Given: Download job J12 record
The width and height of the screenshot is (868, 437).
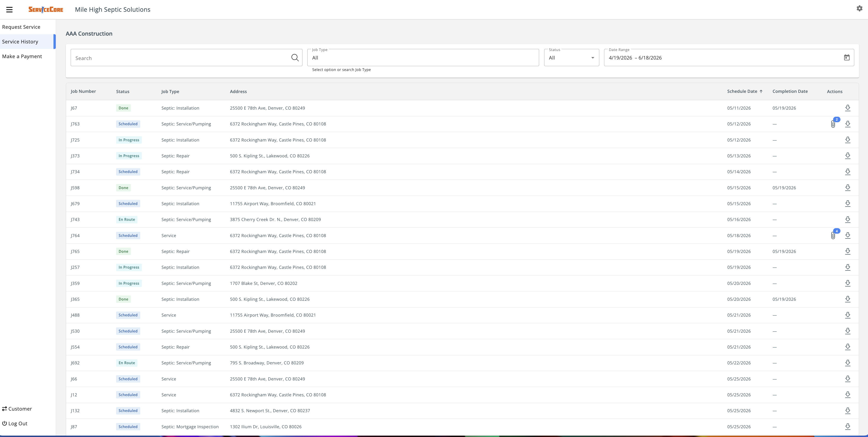Looking at the screenshot, I should 848,394.
